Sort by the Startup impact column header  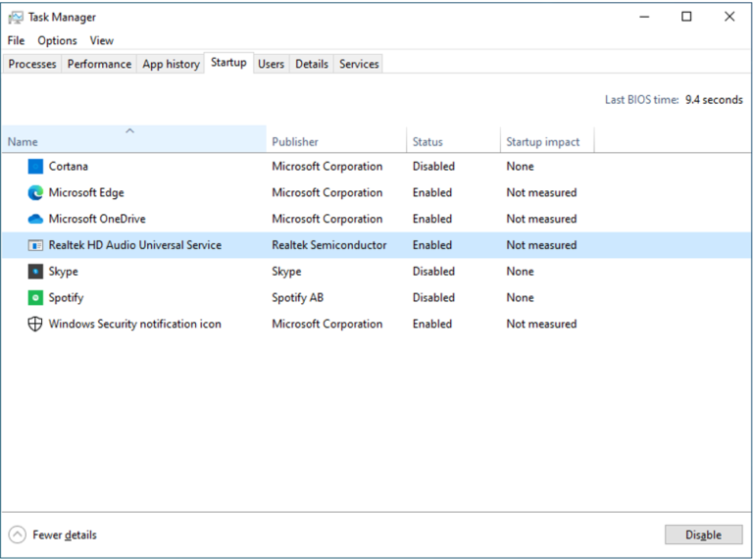point(547,139)
